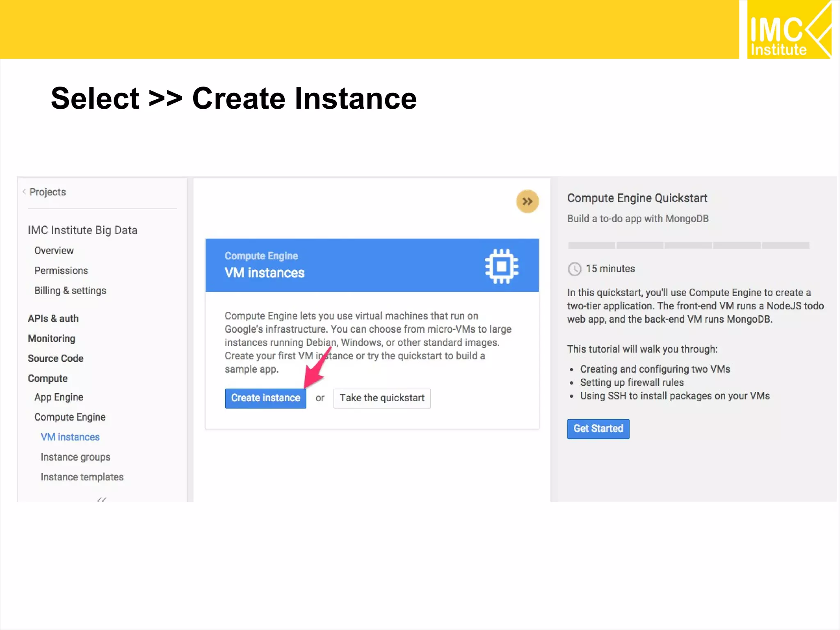Click the Create instance button

click(x=265, y=398)
